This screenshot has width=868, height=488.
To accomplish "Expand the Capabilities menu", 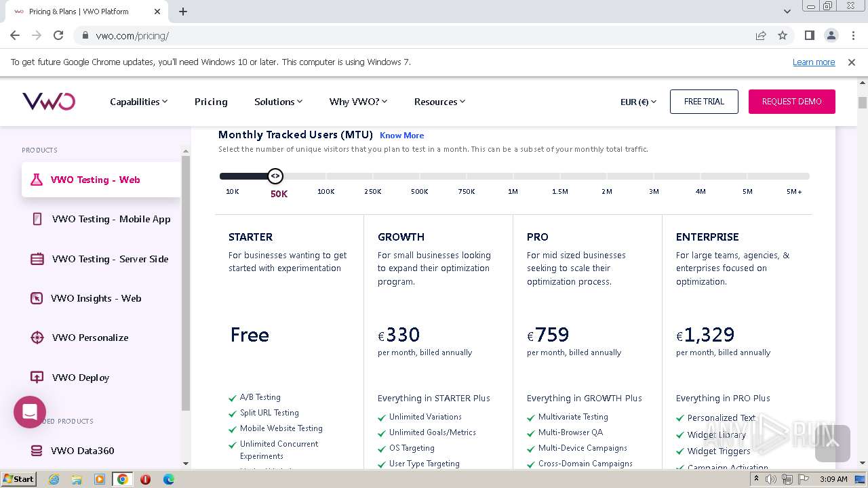I will 138,102.
